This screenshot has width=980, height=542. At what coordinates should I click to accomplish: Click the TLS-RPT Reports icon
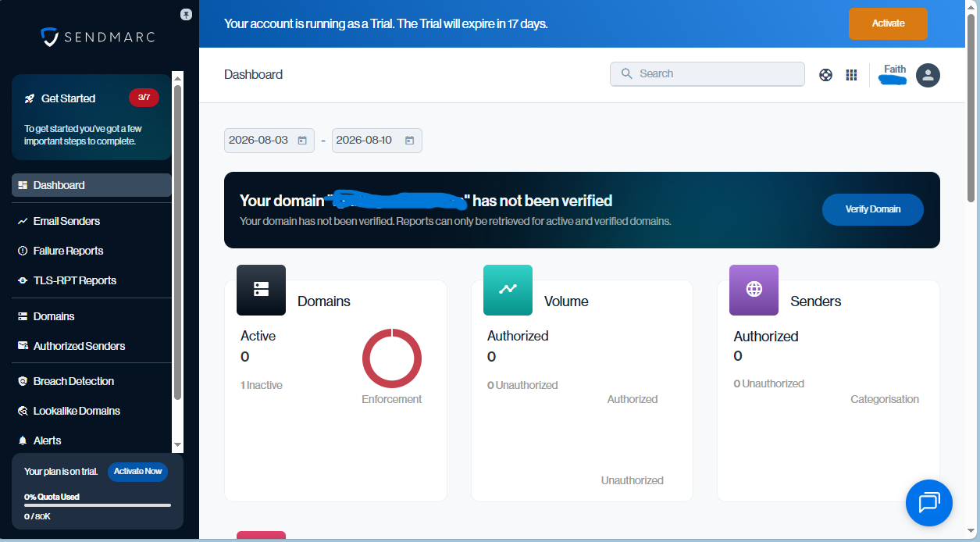(x=23, y=280)
